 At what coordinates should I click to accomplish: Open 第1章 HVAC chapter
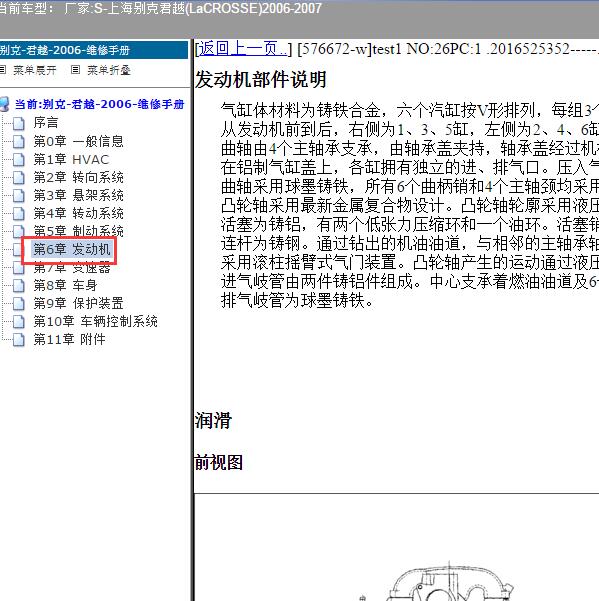(71, 159)
